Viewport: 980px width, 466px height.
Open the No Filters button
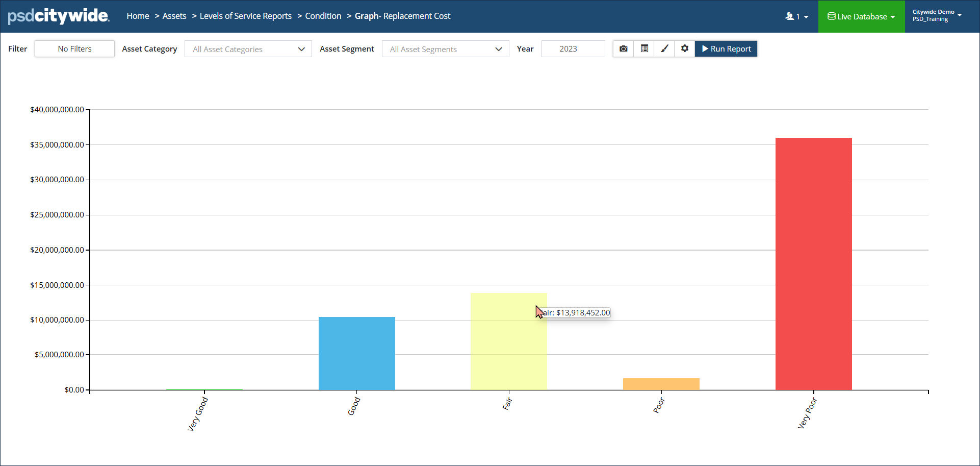[74, 49]
